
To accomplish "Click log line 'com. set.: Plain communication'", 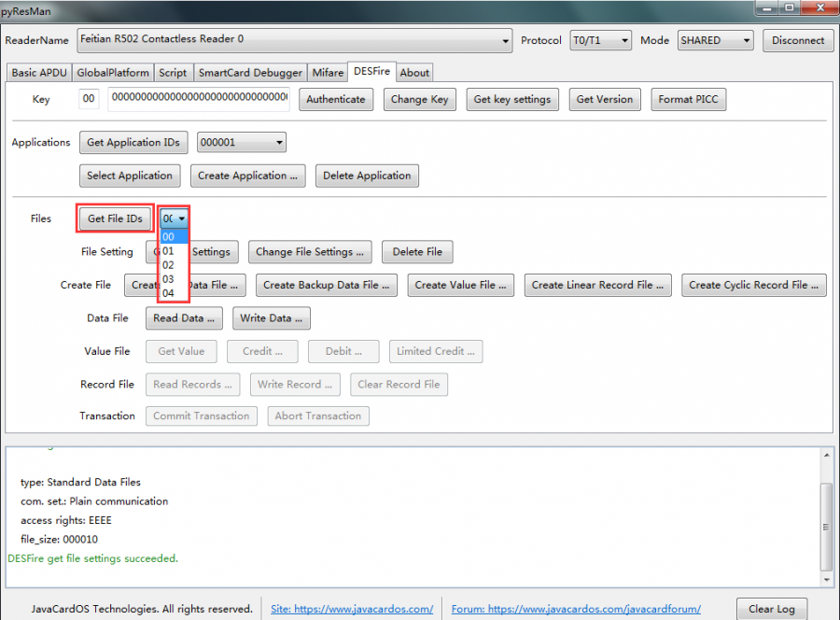I will pyautogui.click(x=94, y=501).
